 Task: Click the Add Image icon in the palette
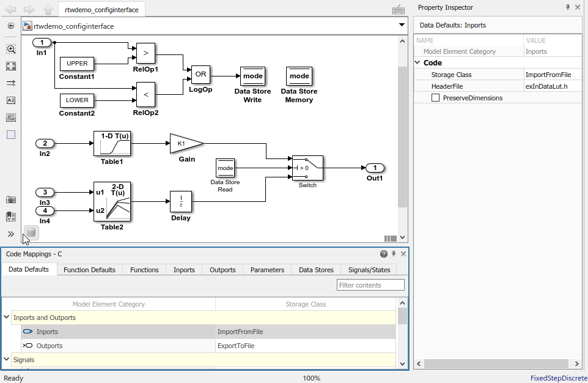click(10, 117)
